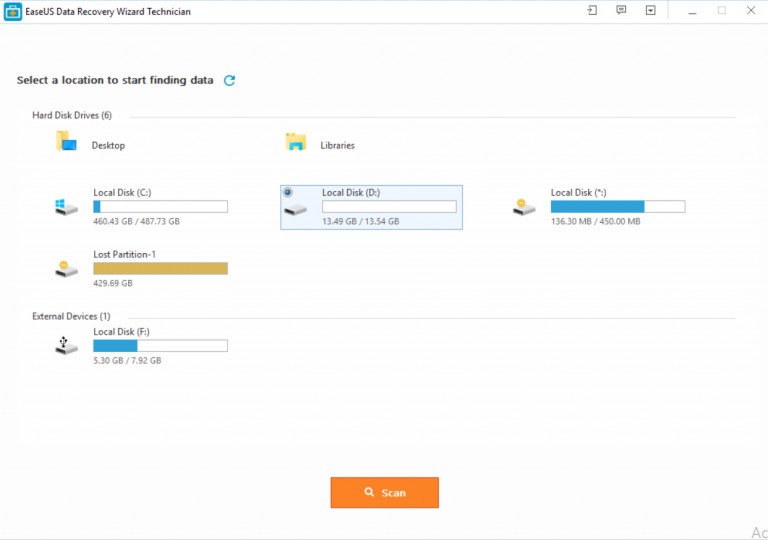Click the 'Hard Disk Drives (6)' section header

72,115
